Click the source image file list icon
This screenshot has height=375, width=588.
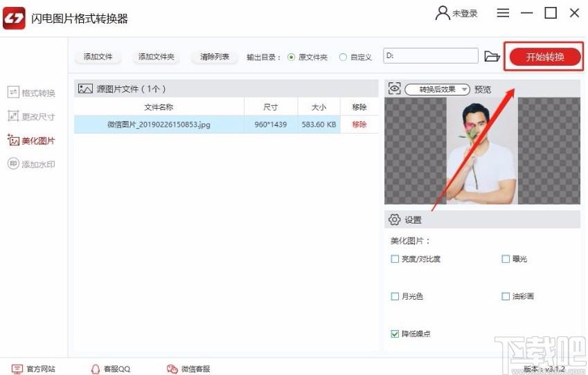coord(85,89)
